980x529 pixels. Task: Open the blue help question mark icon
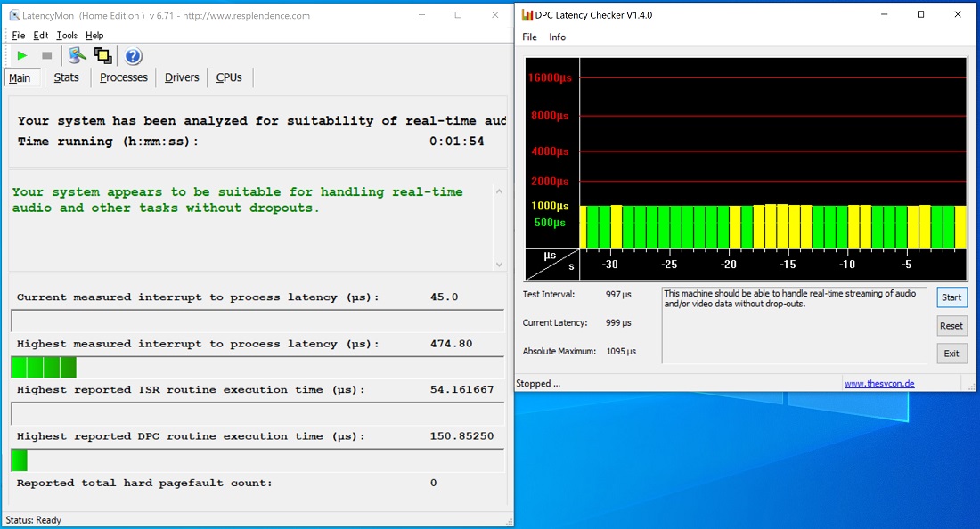tap(133, 57)
